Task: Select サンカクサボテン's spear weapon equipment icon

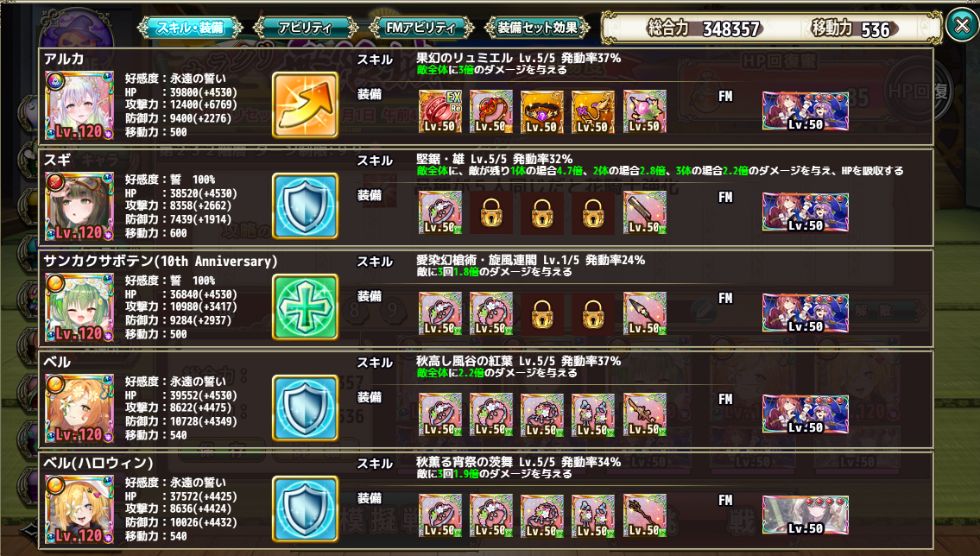Action: click(644, 313)
